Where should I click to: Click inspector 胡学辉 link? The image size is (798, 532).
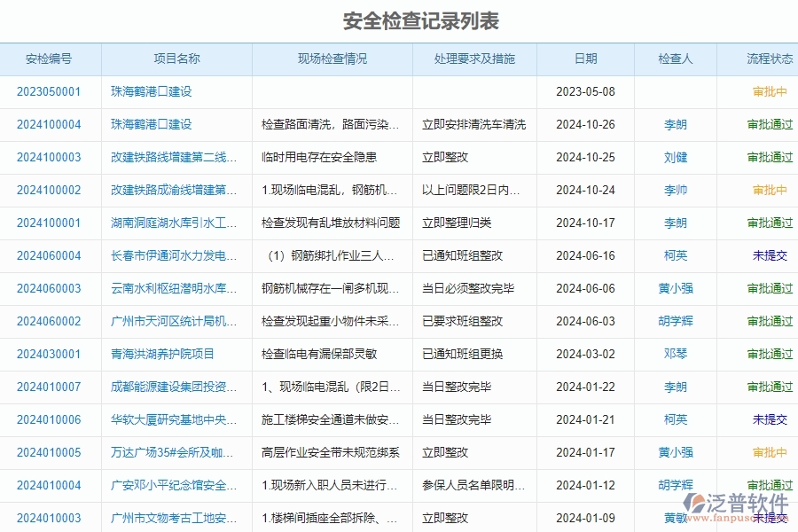pos(675,321)
